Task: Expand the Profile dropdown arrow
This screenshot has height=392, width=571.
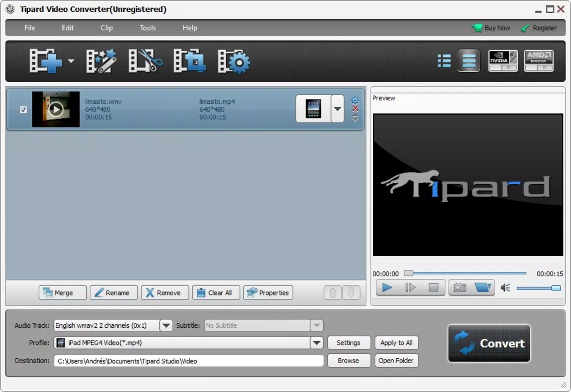Action: click(316, 343)
